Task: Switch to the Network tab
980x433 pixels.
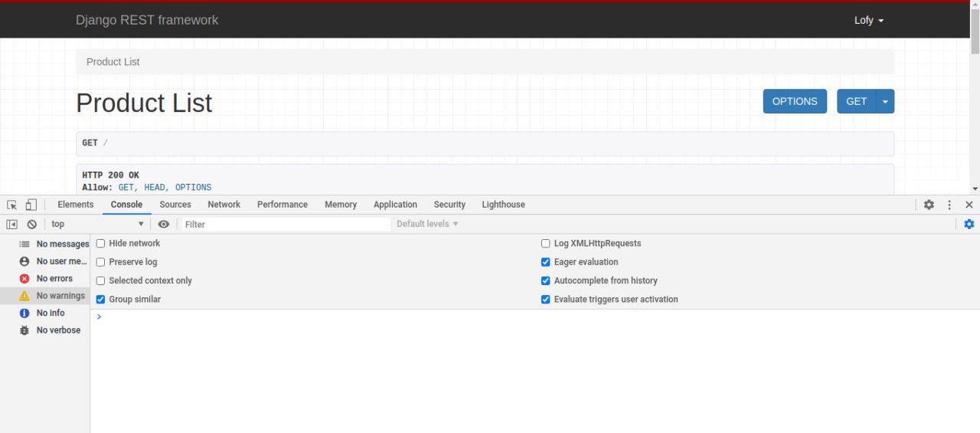Action: pos(224,205)
